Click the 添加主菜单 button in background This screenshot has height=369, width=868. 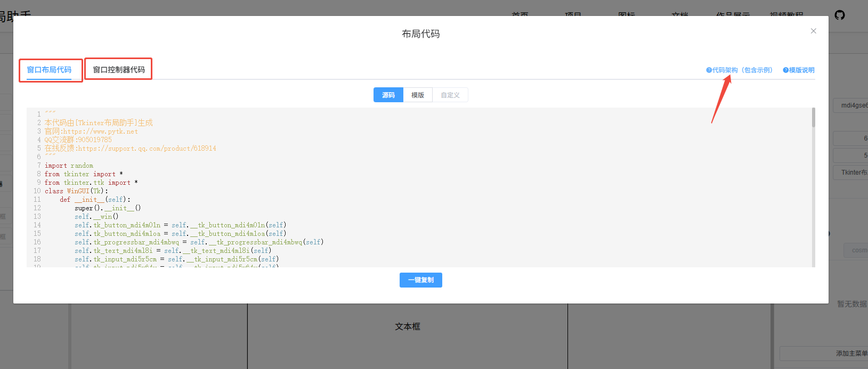824,354
